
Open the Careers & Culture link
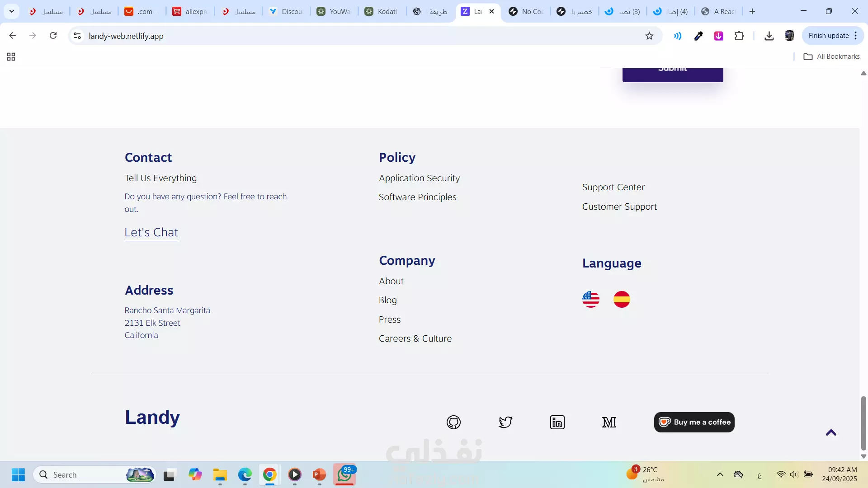coord(415,338)
